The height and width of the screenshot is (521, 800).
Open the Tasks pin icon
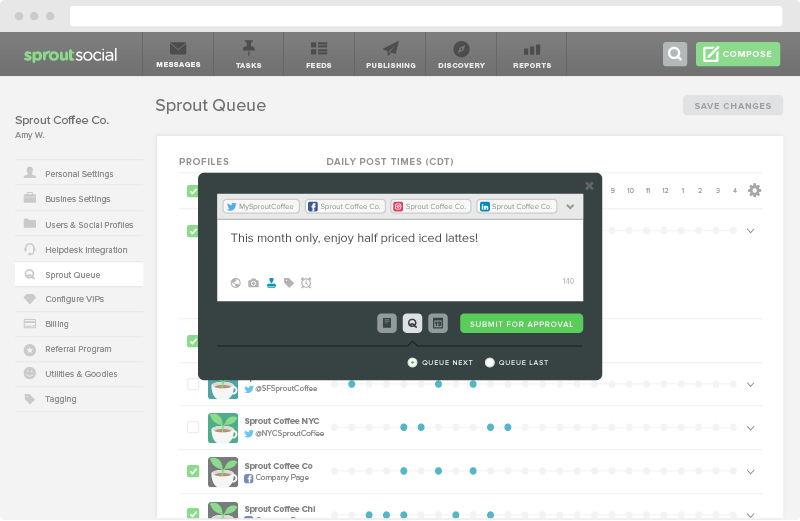tap(248, 48)
